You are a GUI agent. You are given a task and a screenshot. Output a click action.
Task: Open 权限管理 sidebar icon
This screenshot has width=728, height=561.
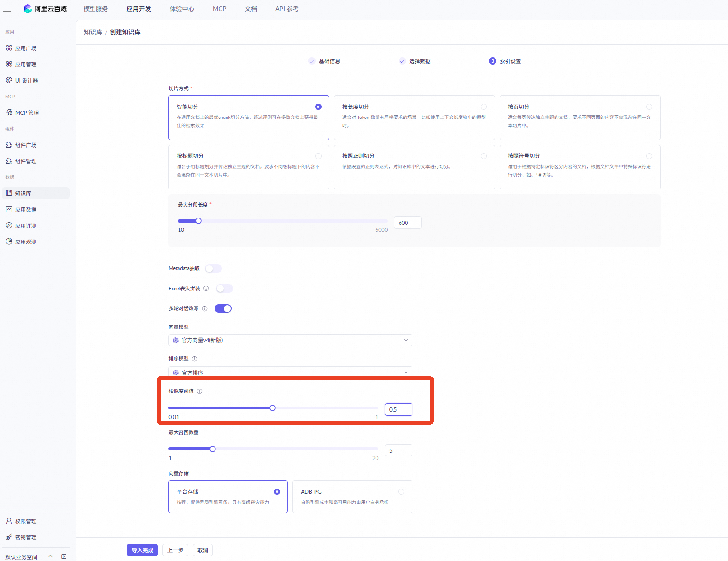click(9, 521)
